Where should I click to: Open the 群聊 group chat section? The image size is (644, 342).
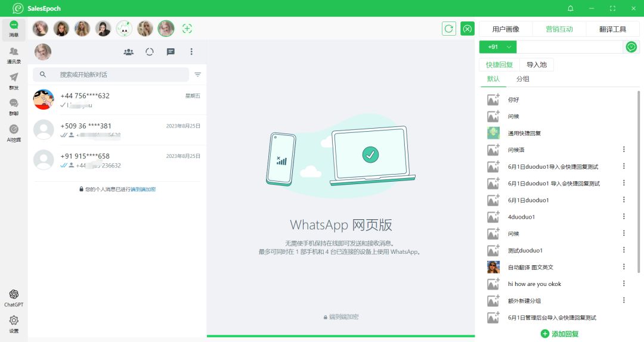tap(14, 107)
